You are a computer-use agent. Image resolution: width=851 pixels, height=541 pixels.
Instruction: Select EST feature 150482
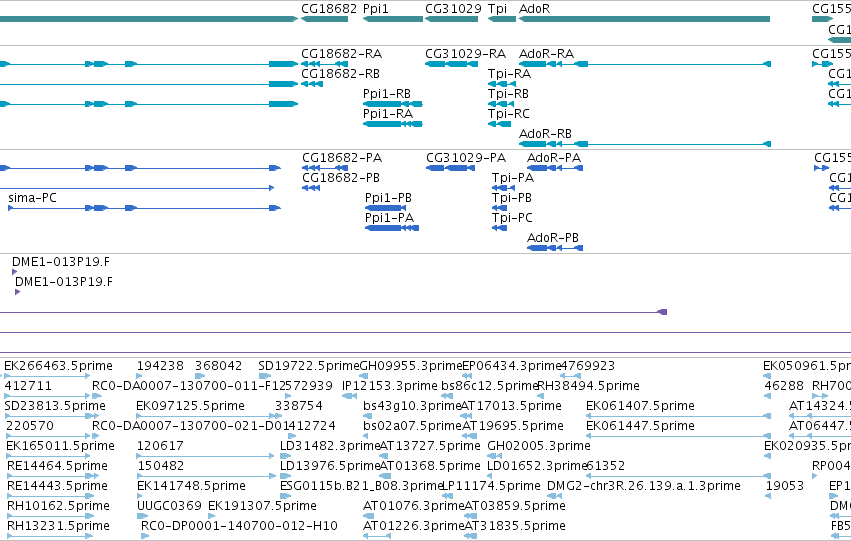pyautogui.click(x=207, y=476)
